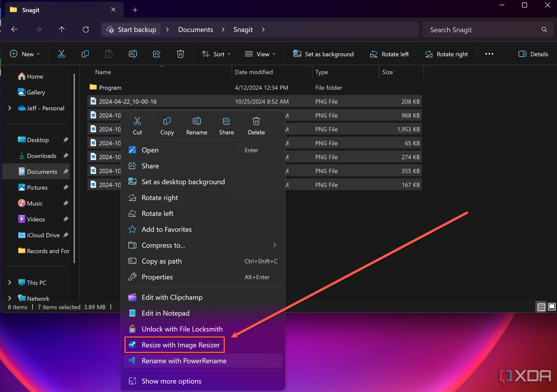
Task: Switch to details list view icon
Action: (541, 307)
